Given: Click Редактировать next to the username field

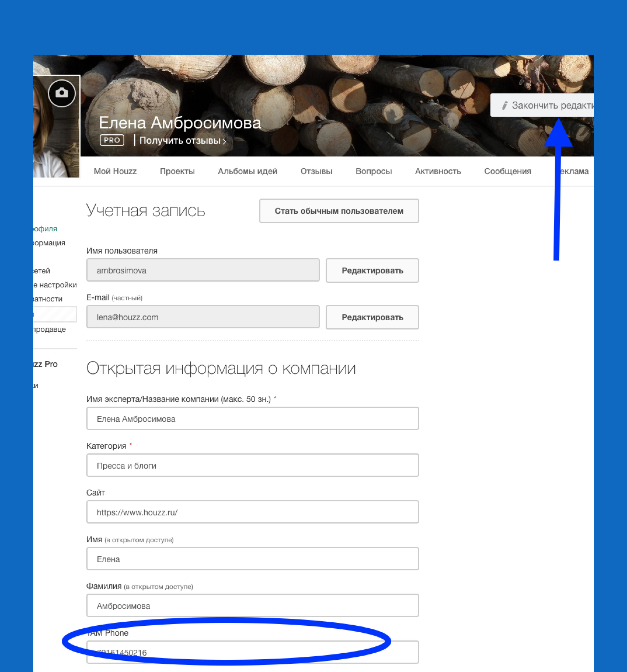Looking at the screenshot, I should 372,270.
